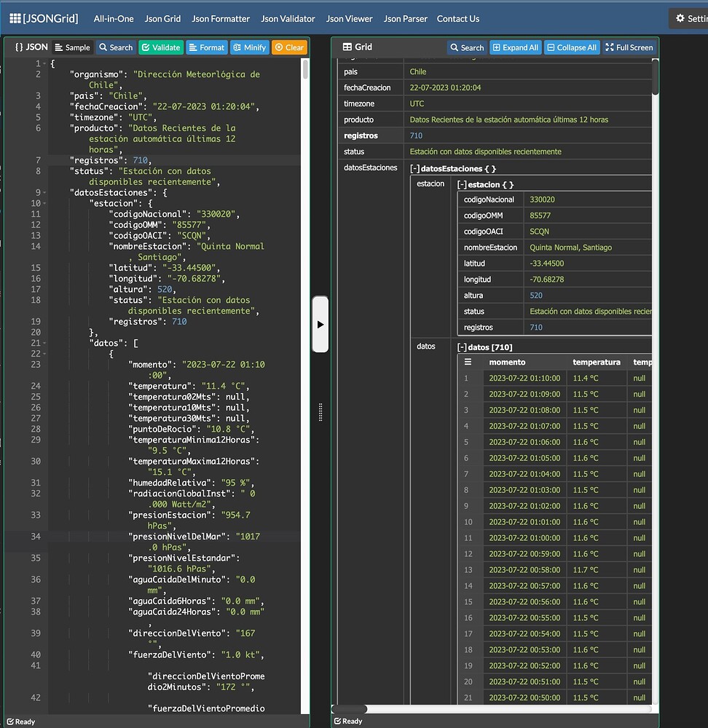The height and width of the screenshot is (728, 708).
Task: Open the Contact Us page
Action: tap(458, 18)
